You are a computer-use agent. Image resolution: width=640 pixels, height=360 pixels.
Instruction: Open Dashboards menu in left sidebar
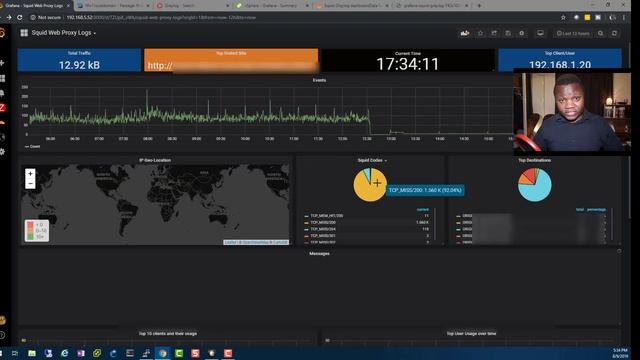[2, 78]
